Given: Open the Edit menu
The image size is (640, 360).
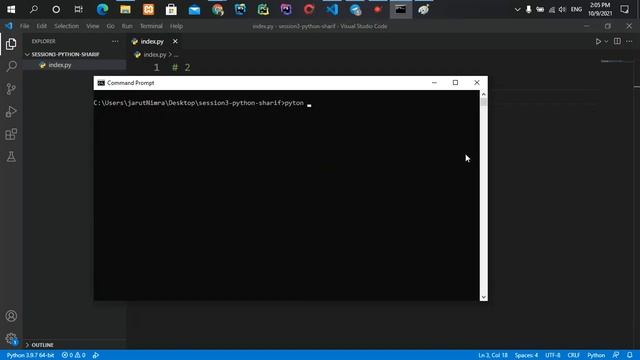Looking at the screenshot, I should [x=41, y=26].
